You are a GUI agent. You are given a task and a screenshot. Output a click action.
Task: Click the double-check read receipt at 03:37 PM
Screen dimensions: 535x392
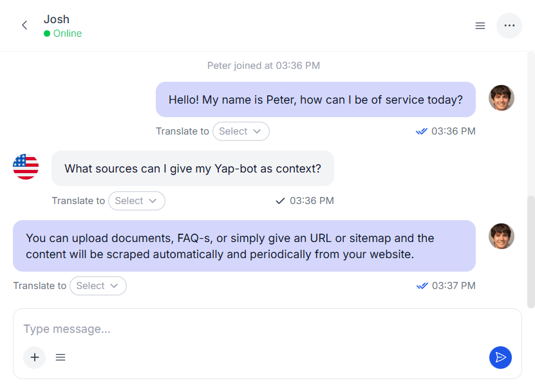point(422,286)
